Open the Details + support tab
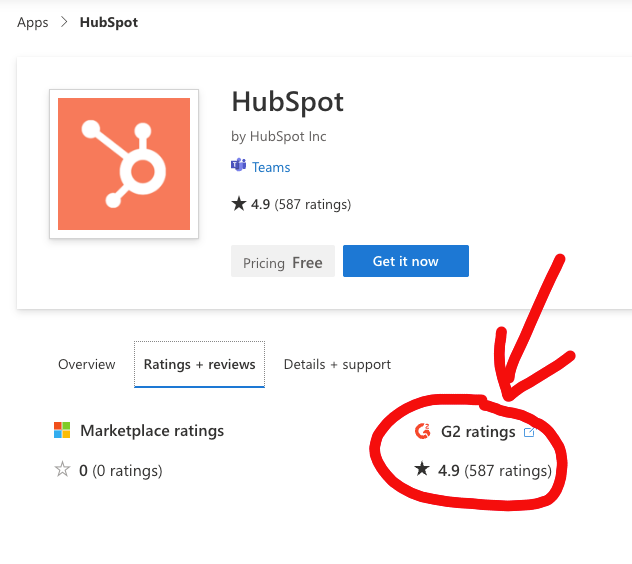 click(337, 364)
